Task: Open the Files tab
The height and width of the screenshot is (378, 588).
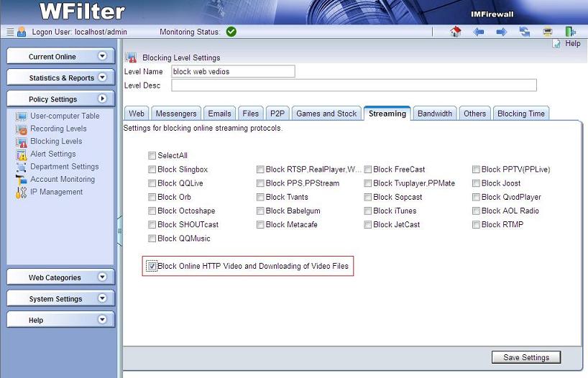Action: point(250,114)
